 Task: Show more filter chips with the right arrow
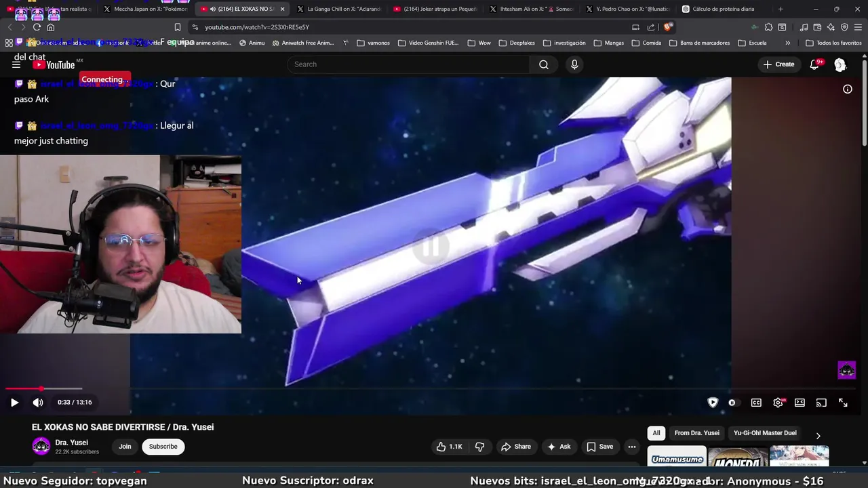click(818, 436)
